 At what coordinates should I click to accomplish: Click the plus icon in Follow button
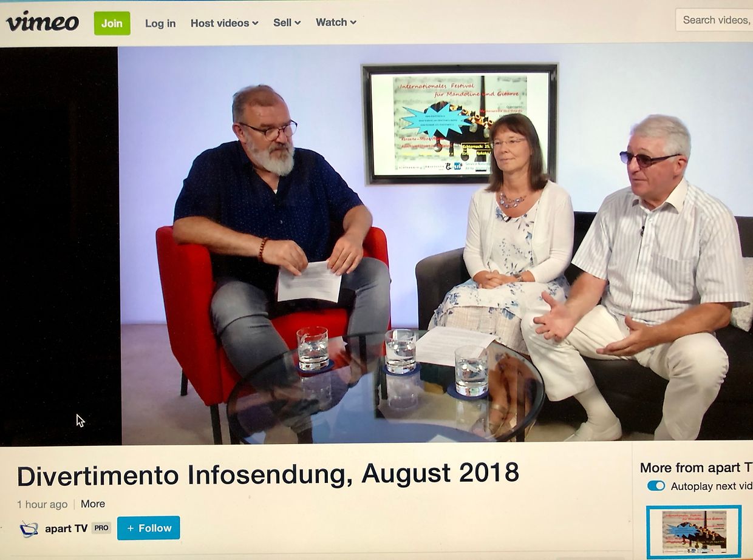(131, 528)
